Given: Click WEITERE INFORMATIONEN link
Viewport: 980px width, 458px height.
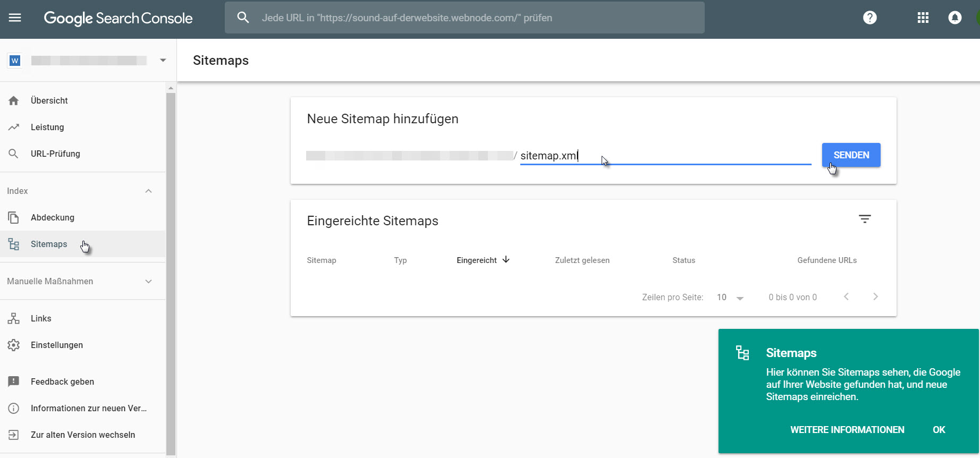Looking at the screenshot, I should pyautogui.click(x=847, y=429).
